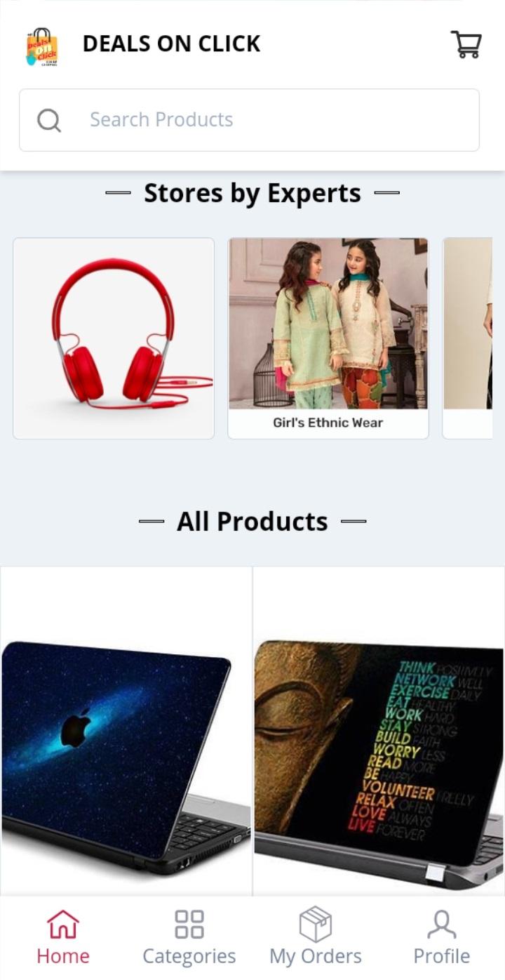Tap the Home house icon
The width and height of the screenshot is (505, 980).
[x=63, y=925]
